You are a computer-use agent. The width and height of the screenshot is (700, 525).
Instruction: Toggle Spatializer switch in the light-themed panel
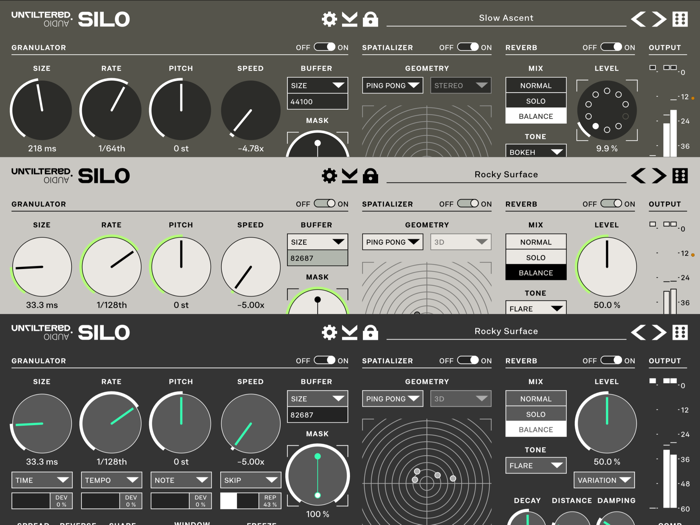click(x=468, y=204)
